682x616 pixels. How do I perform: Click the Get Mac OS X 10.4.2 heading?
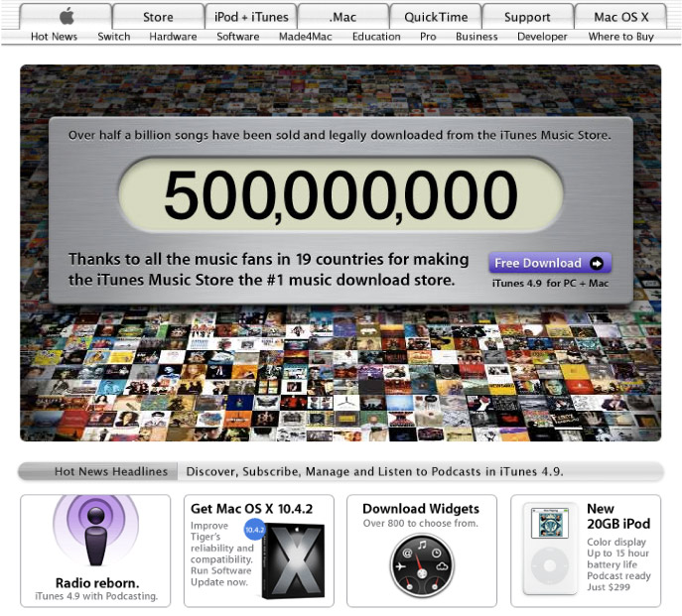click(x=251, y=509)
